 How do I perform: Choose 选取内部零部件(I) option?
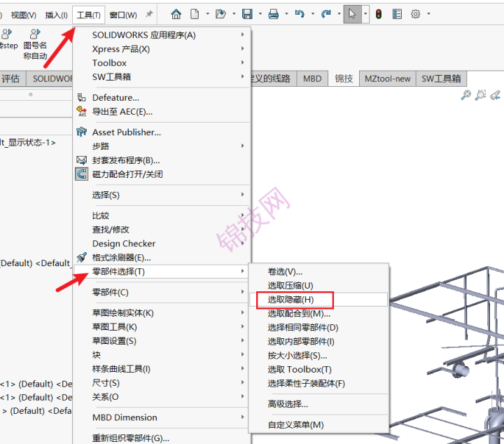tap(318, 342)
